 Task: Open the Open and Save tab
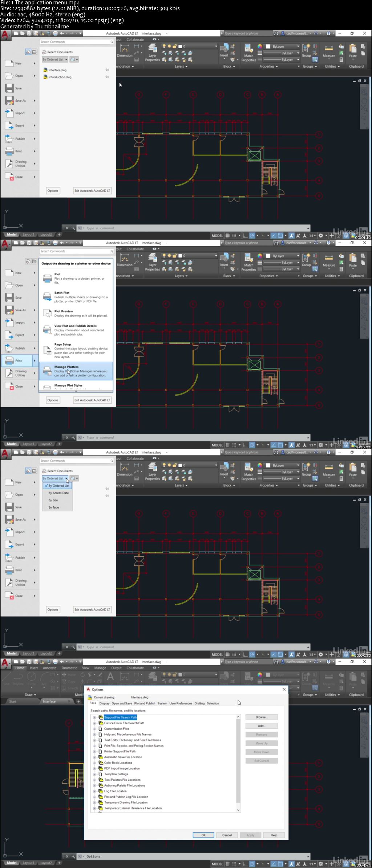[122, 703]
